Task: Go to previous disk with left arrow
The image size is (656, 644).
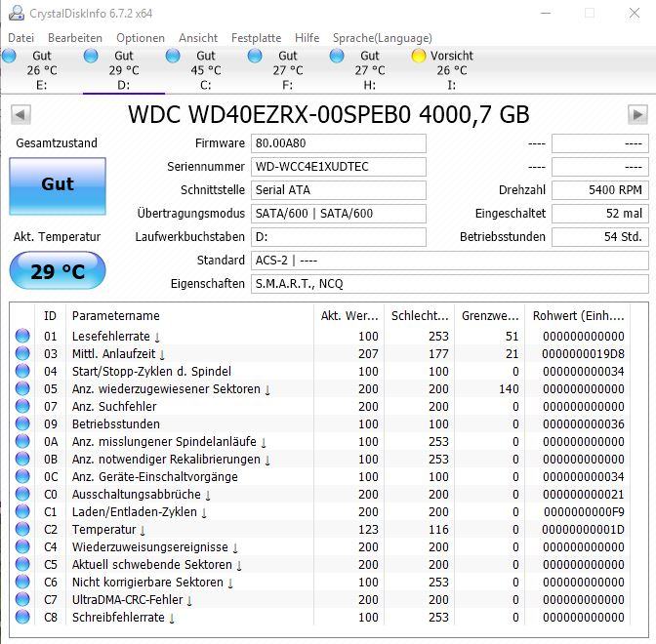Action: [20, 114]
